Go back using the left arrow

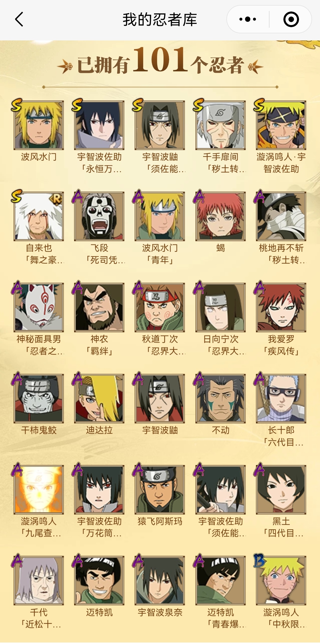tap(19, 19)
